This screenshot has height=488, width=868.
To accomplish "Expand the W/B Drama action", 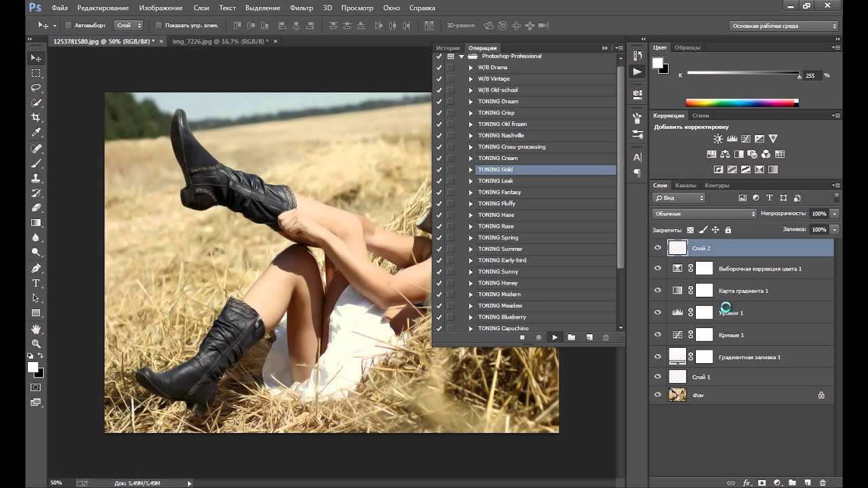I will tap(471, 67).
